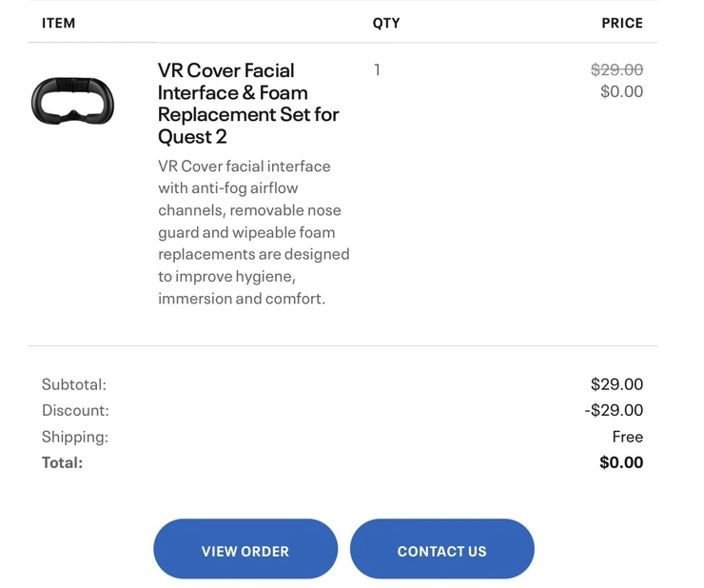704x588 pixels.
Task: Click the ITEM column header
Action: coord(58,23)
